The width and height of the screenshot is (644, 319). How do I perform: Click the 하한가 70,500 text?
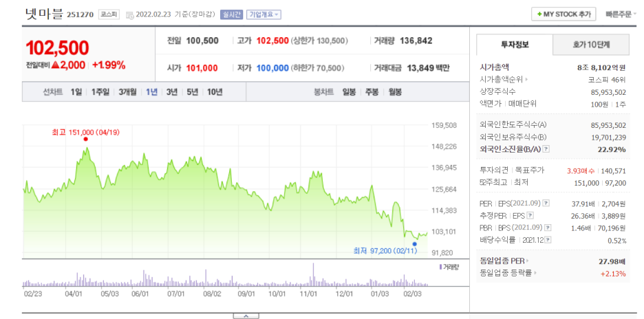tap(317, 68)
